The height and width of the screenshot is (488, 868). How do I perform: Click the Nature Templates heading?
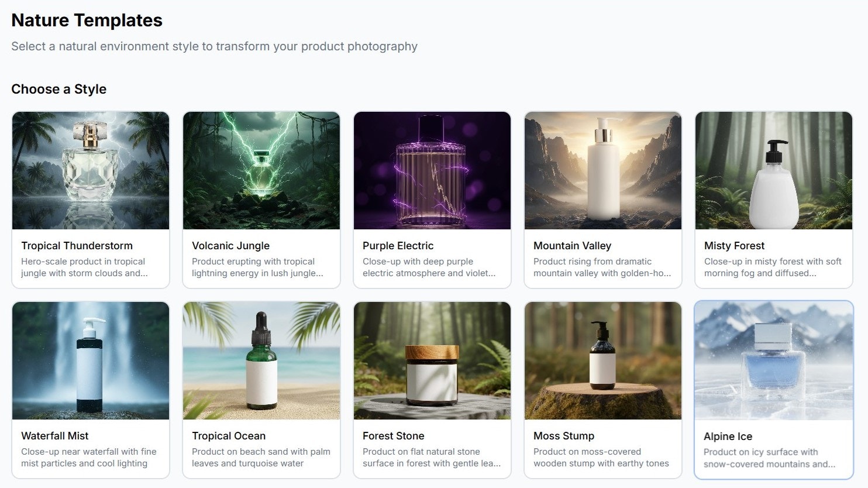point(87,20)
